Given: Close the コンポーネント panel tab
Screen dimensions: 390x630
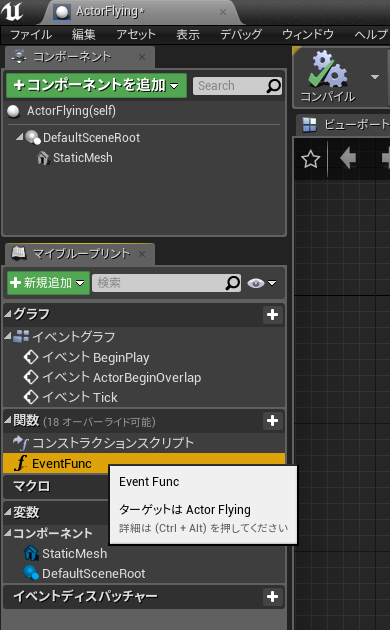Looking at the screenshot, I should pos(142,57).
